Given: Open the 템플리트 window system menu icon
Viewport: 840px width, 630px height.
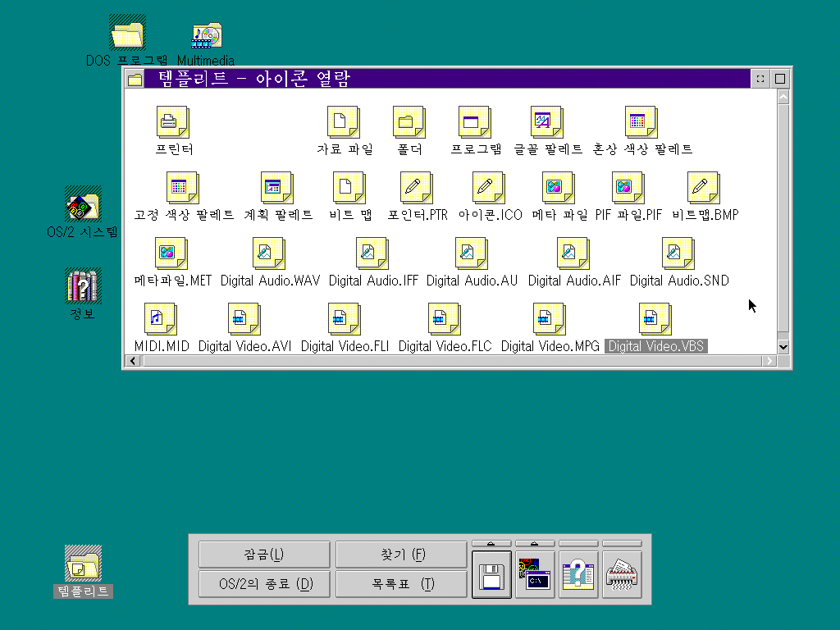Looking at the screenshot, I should point(135,79).
